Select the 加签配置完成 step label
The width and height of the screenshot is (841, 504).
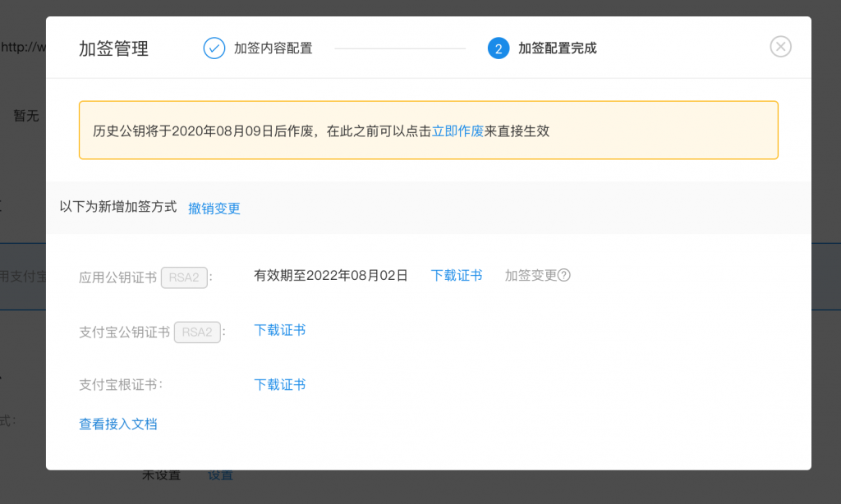(x=558, y=48)
